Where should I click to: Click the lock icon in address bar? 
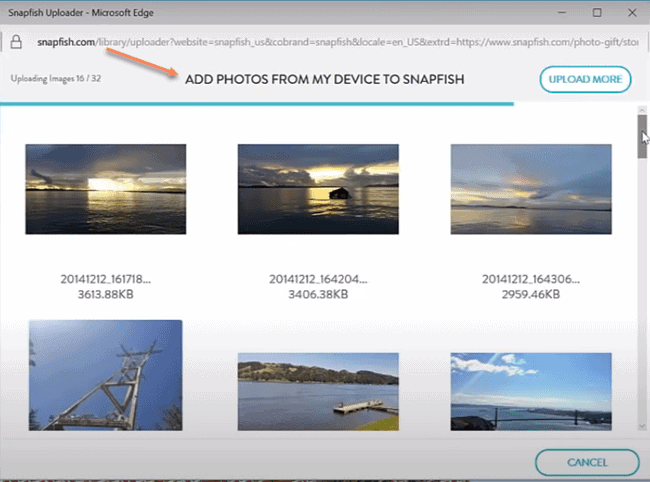tap(16, 43)
